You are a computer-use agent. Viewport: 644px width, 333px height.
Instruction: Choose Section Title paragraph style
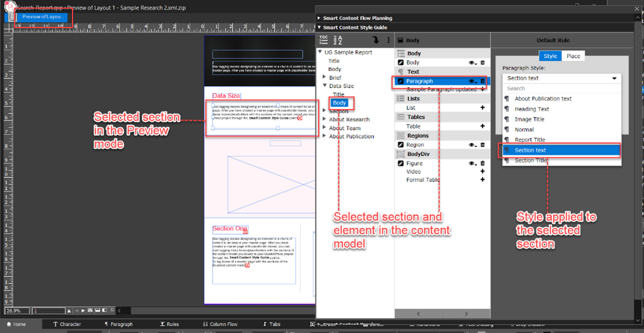coord(562,160)
